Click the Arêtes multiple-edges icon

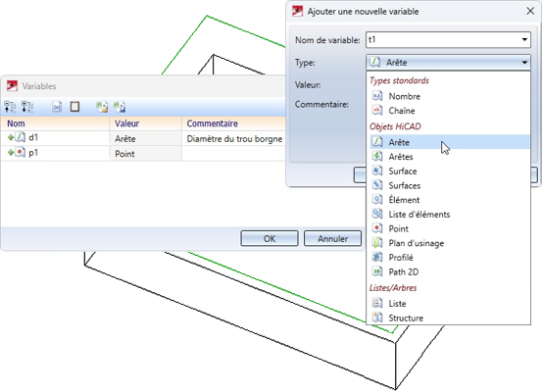click(x=377, y=156)
